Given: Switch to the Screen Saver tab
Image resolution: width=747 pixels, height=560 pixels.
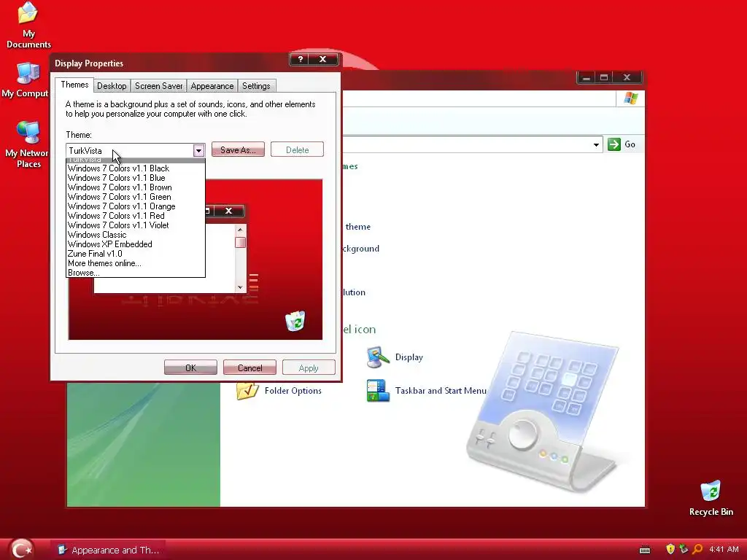Looking at the screenshot, I should point(158,86).
